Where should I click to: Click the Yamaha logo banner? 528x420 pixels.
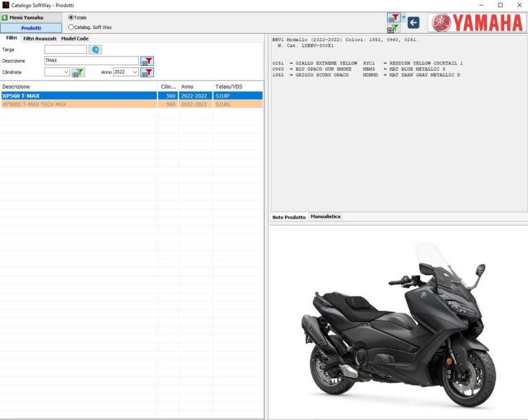(477, 23)
